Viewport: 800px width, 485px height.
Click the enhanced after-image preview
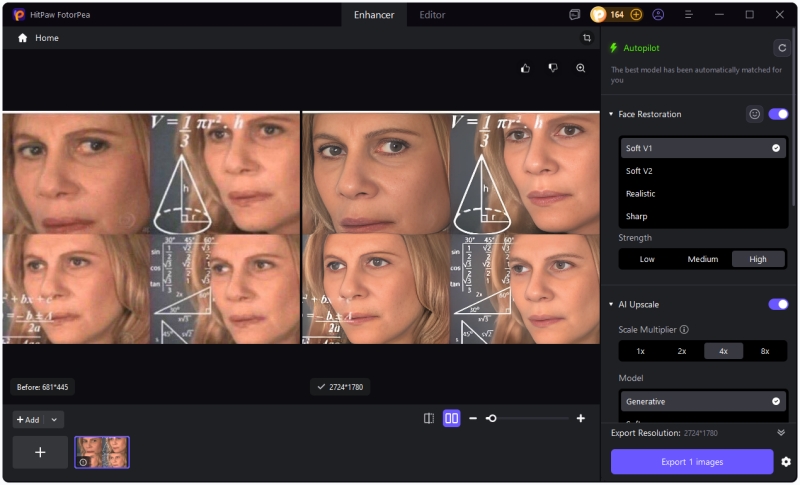[451, 228]
